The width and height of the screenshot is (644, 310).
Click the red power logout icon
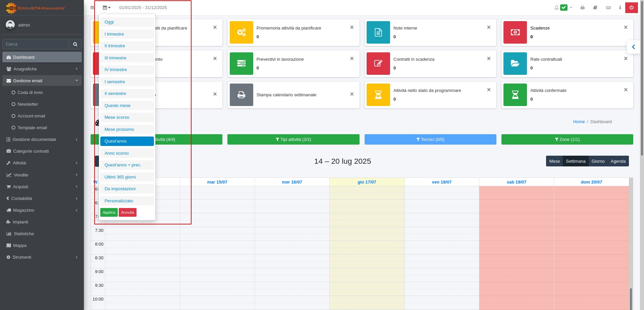click(x=631, y=7)
